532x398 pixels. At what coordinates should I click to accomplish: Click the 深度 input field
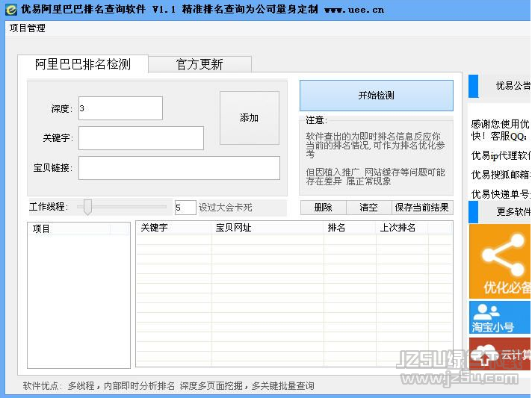click(x=120, y=108)
